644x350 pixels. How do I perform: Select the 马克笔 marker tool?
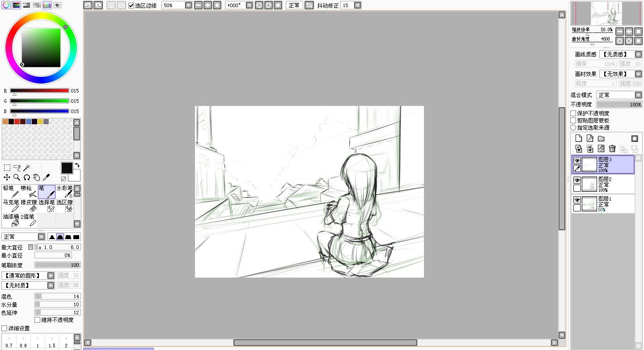11,206
